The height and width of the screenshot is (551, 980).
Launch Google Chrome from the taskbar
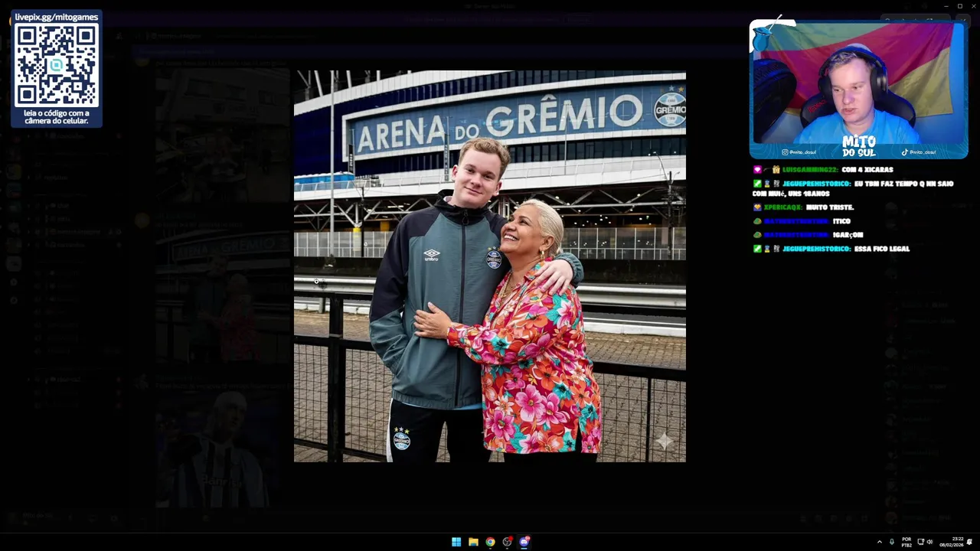point(490,542)
